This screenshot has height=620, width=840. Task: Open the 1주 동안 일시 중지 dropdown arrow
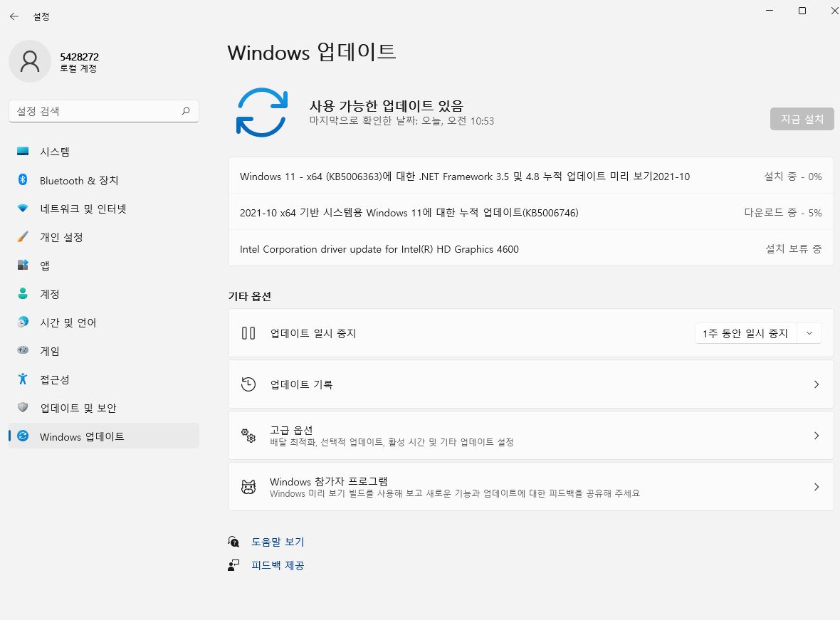[x=809, y=333]
